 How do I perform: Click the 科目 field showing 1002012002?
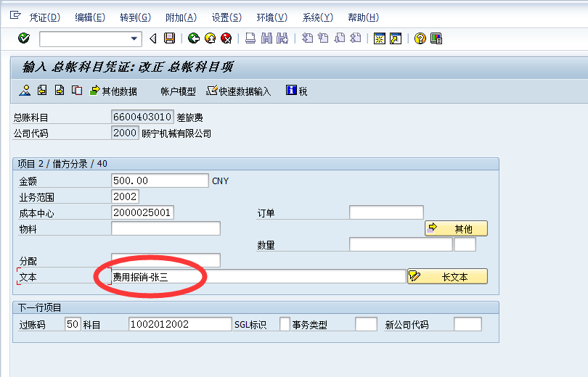[x=180, y=324]
